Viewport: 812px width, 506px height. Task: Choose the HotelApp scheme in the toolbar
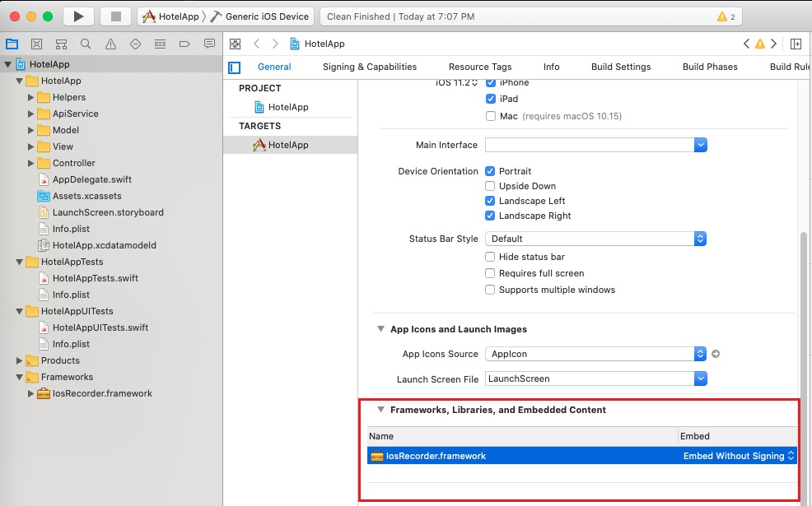[x=171, y=16]
